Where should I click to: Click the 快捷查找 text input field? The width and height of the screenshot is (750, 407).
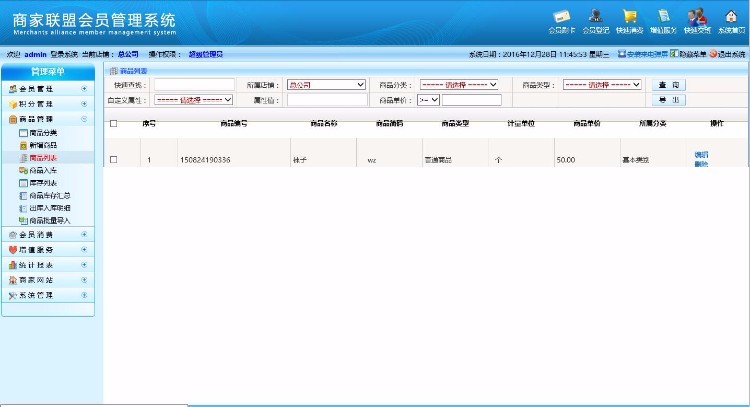194,85
